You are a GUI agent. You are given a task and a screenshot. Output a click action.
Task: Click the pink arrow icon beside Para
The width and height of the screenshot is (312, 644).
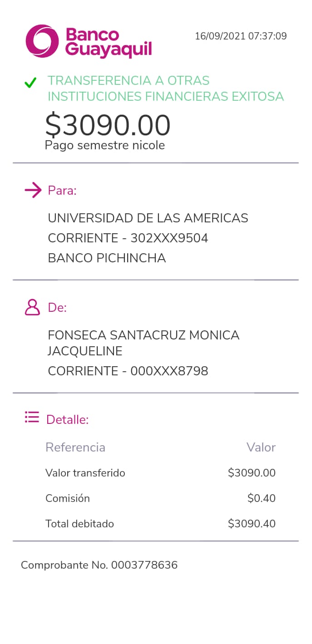[x=33, y=190]
